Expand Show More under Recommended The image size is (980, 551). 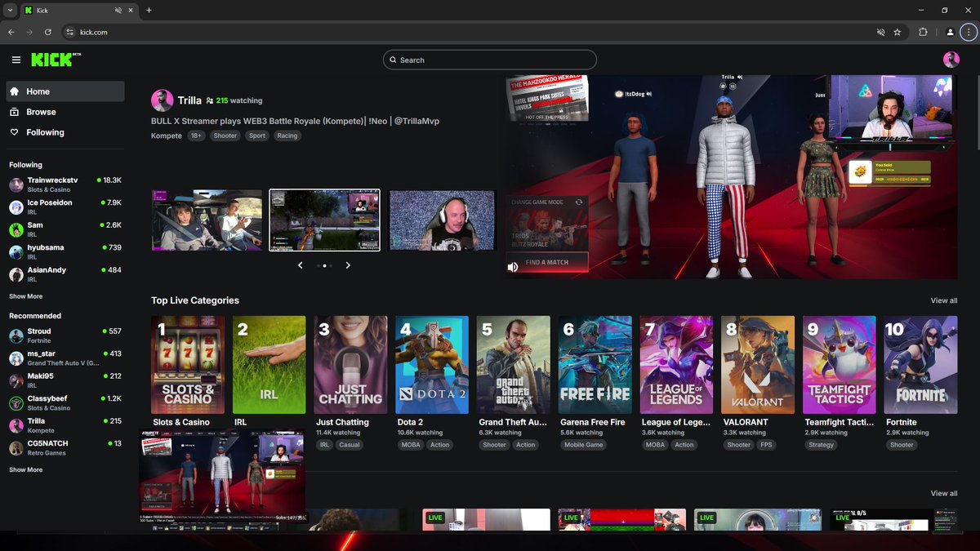(26, 470)
